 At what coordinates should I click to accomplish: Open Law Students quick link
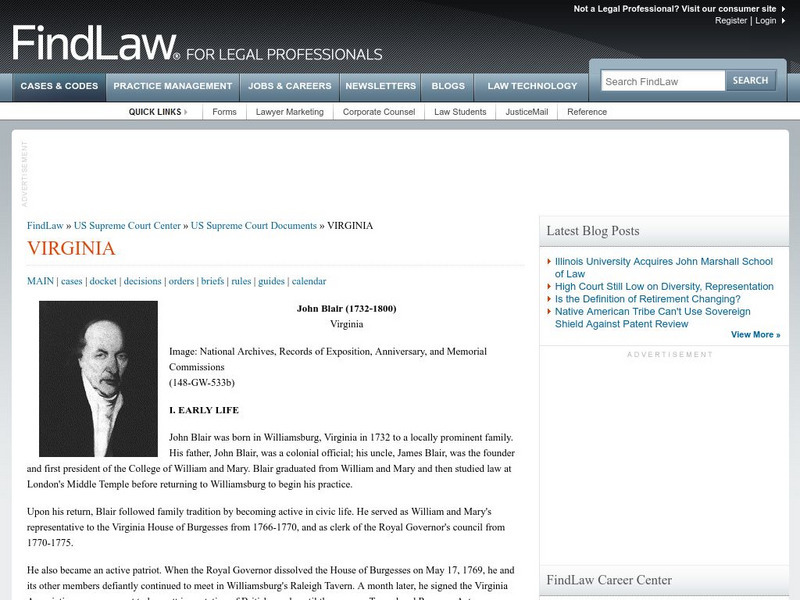pyautogui.click(x=460, y=112)
